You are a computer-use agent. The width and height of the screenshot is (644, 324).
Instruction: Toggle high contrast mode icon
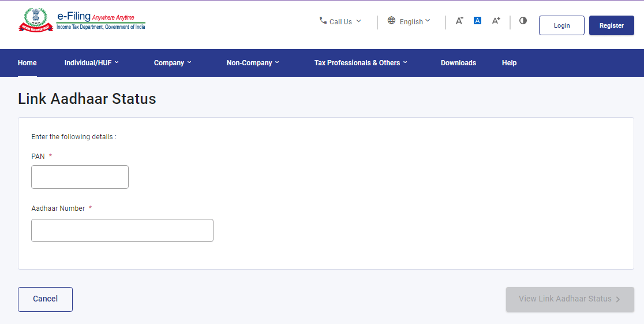(523, 20)
